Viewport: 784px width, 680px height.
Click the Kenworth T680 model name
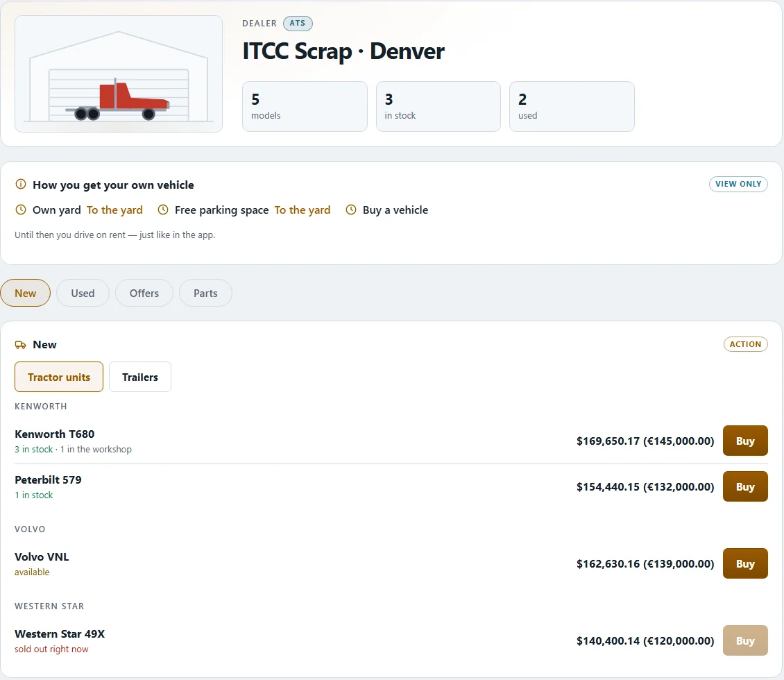click(x=55, y=434)
